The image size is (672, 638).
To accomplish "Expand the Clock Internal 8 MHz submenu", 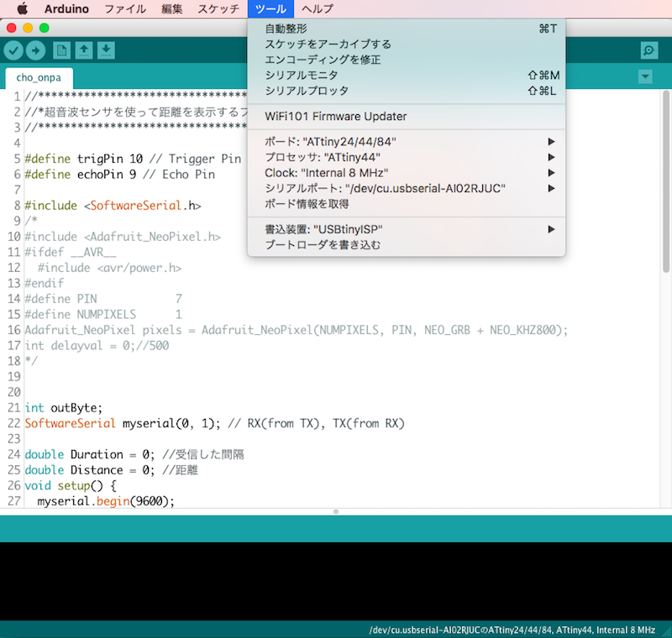I will coord(407,173).
